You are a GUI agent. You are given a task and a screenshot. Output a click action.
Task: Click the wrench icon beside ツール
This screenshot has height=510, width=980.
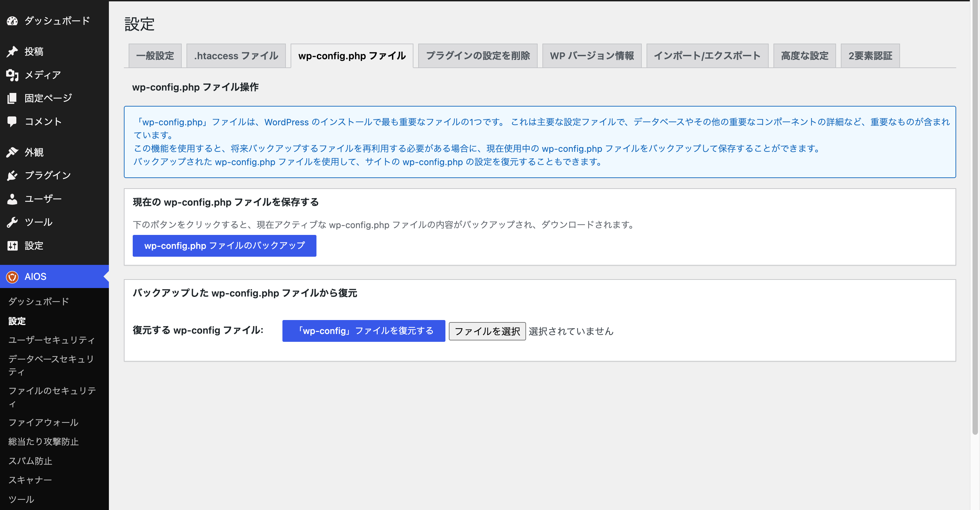12,222
